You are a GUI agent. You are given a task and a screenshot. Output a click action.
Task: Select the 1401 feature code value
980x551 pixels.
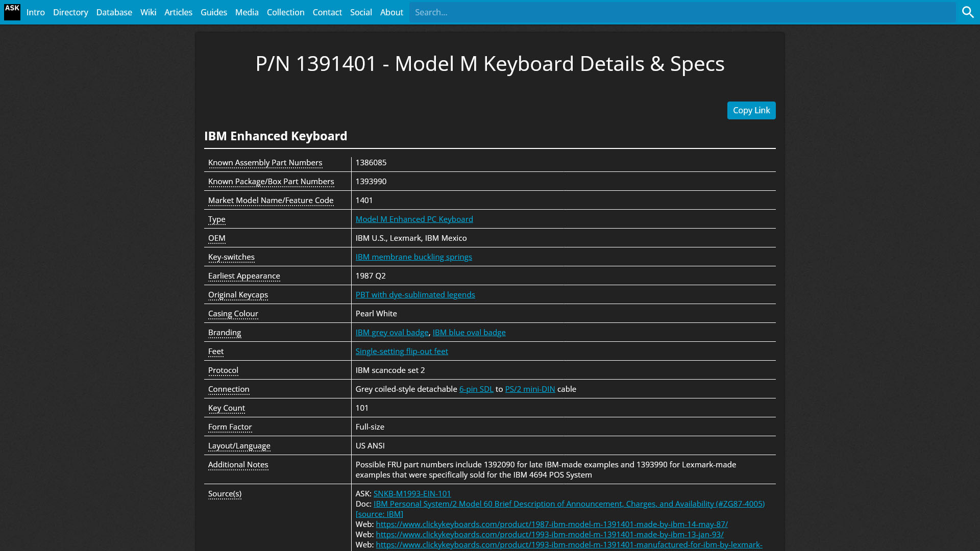click(x=364, y=200)
